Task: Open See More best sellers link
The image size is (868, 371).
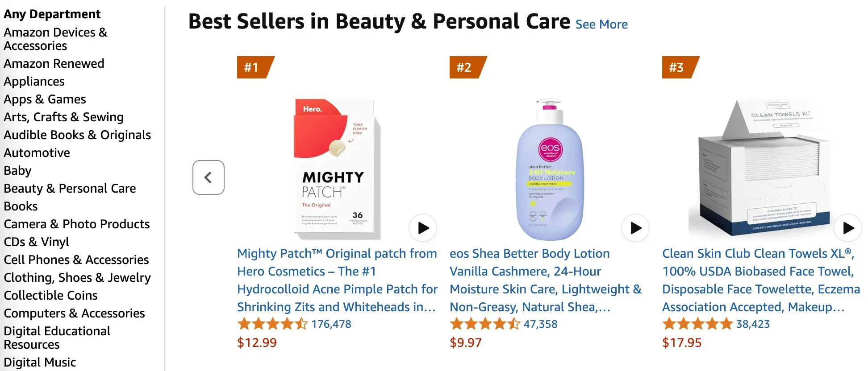Action: click(601, 25)
